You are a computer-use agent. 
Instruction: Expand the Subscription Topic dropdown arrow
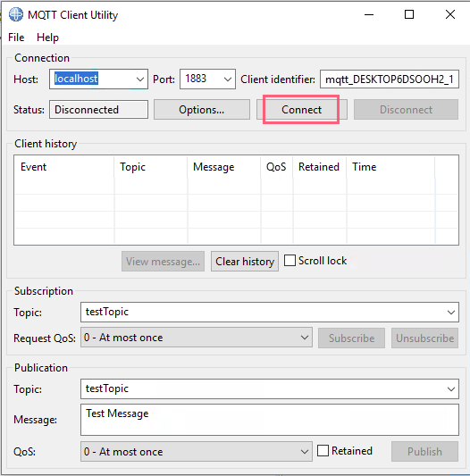point(451,313)
